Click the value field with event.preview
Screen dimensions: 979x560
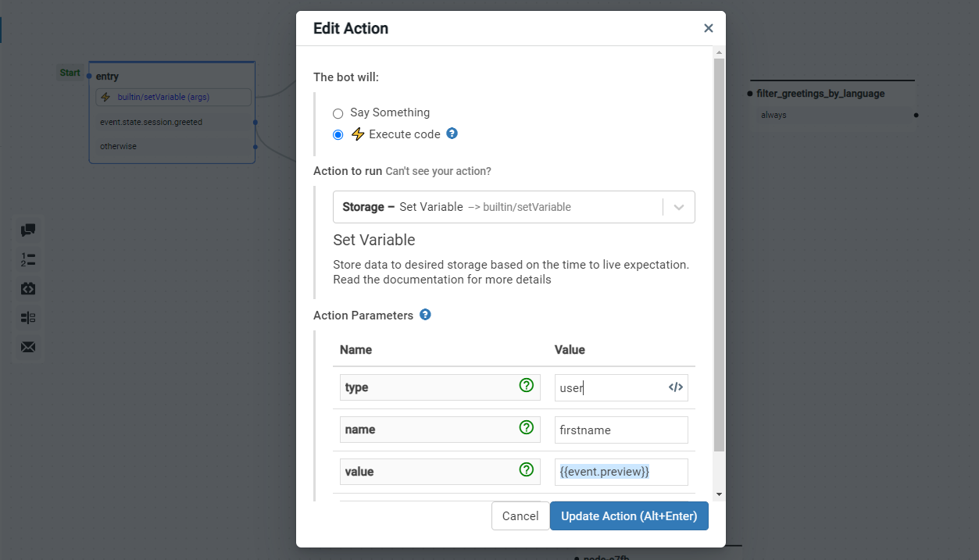click(621, 472)
